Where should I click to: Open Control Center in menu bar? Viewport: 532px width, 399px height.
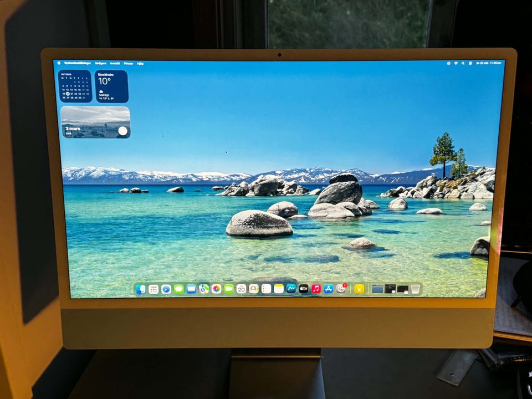(x=470, y=63)
